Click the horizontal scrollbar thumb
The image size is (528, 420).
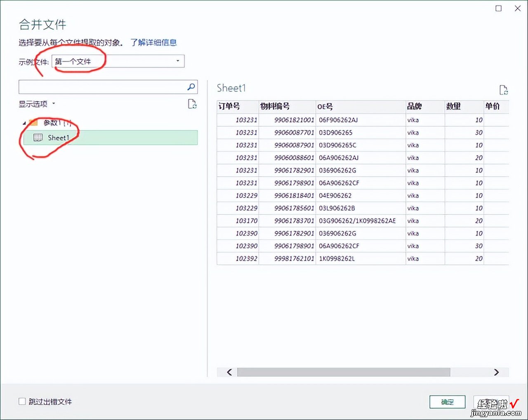tap(343, 372)
